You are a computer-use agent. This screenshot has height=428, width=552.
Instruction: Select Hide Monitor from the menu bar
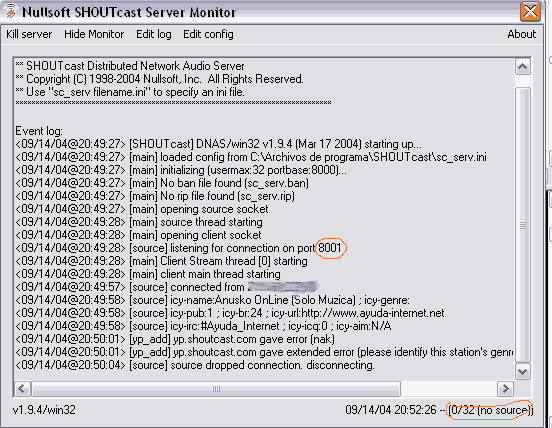(94, 34)
